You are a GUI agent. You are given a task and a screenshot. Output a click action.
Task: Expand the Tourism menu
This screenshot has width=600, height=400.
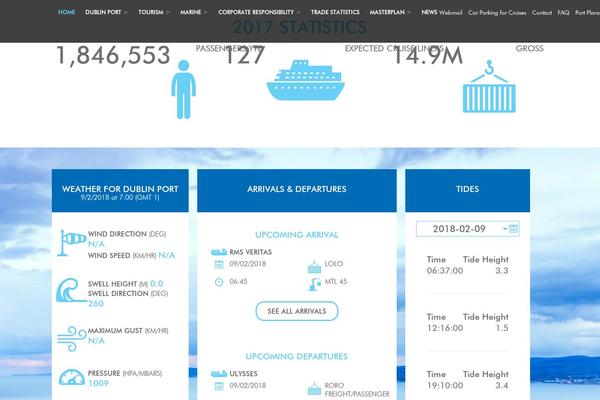coord(153,12)
